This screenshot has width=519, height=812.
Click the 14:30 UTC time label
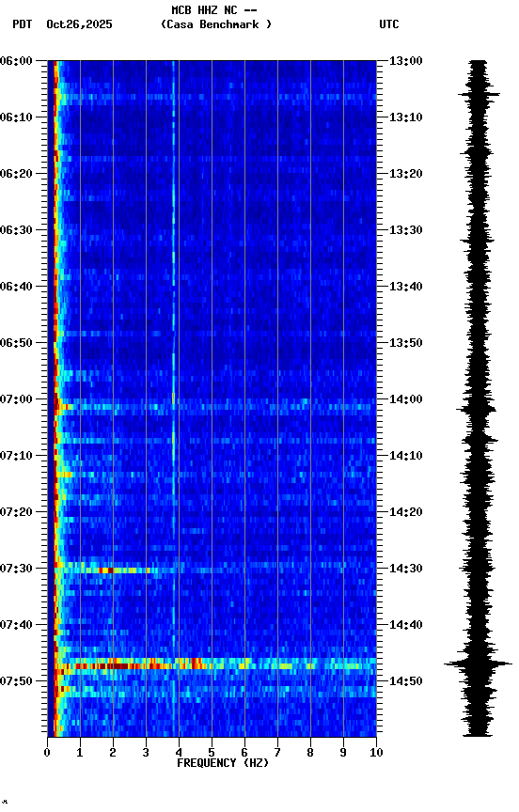click(406, 569)
